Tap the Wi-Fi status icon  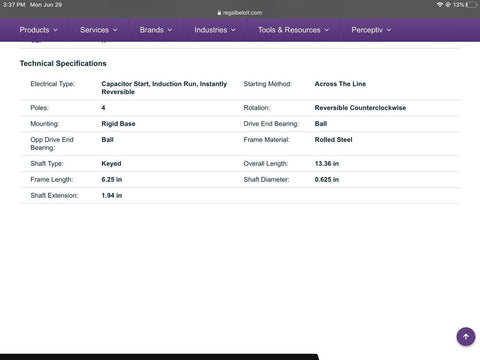[440, 5]
